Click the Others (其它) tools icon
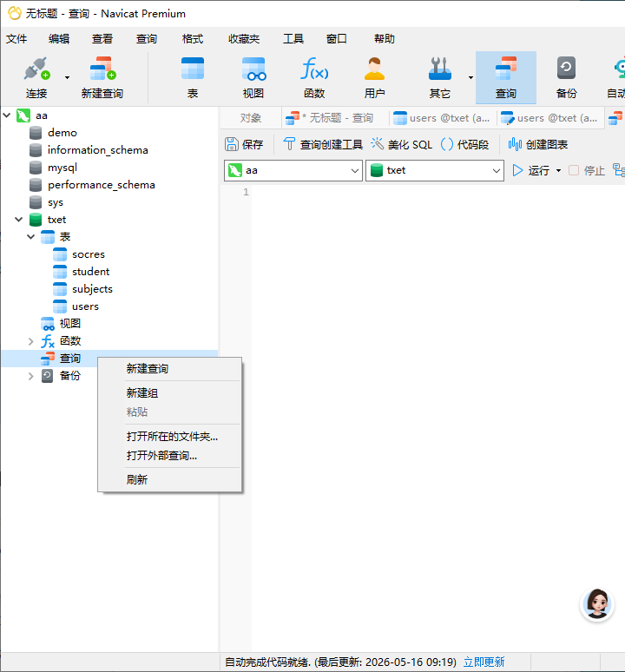625x672 pixels. [440, 69]
